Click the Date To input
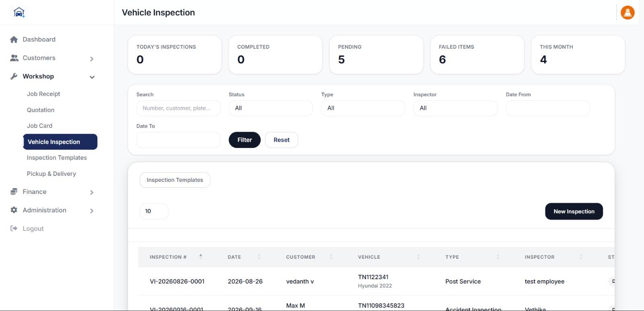This screenshot has width=644, height=311. [x=178, y=140]
